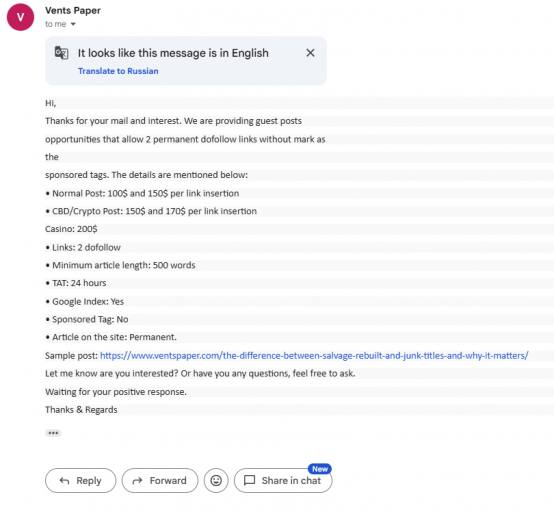Click the translate icon in the banner
The width and height of the screenshot is (554, 512).
coord(61,53)
